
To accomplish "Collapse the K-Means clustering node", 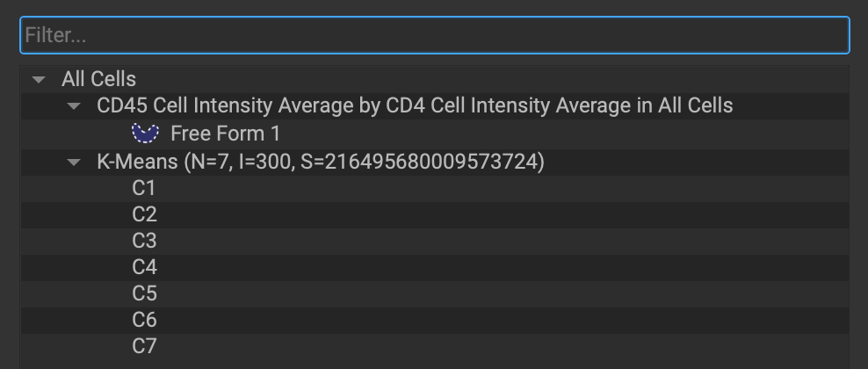I will click(74, 162).
